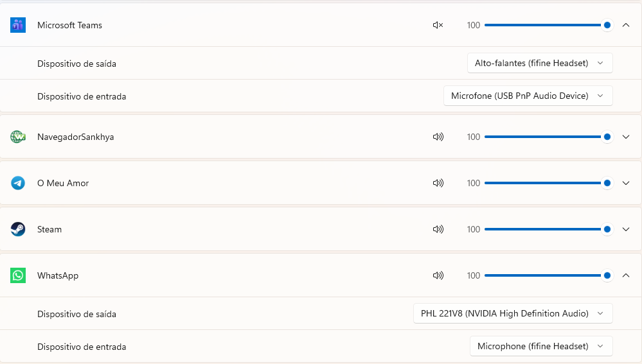Click the Microsoft Teams app icon
642x364 pixels.
(x=18, y=25)
